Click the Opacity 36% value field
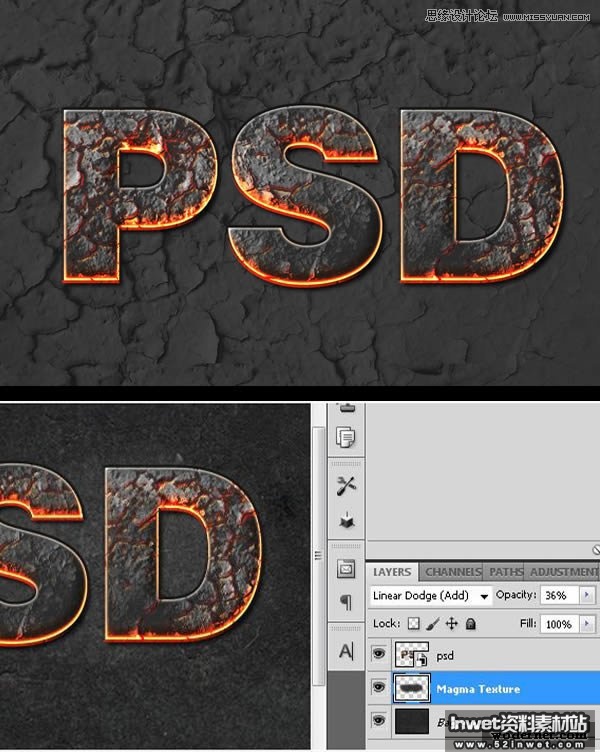Screen dimensions: 600x752 pyautogui.click(x=560, y=595)
